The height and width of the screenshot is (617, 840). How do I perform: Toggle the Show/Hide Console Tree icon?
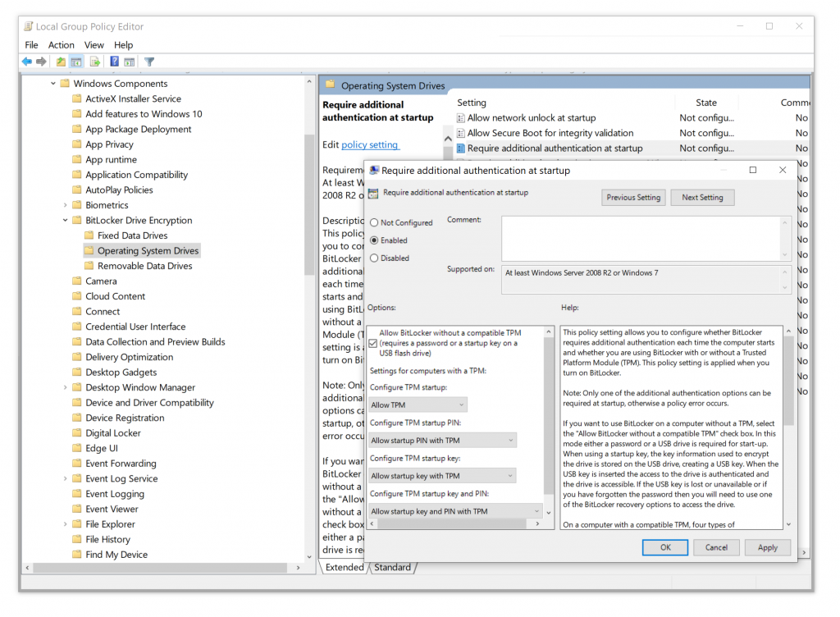click(x=76, y=62)
